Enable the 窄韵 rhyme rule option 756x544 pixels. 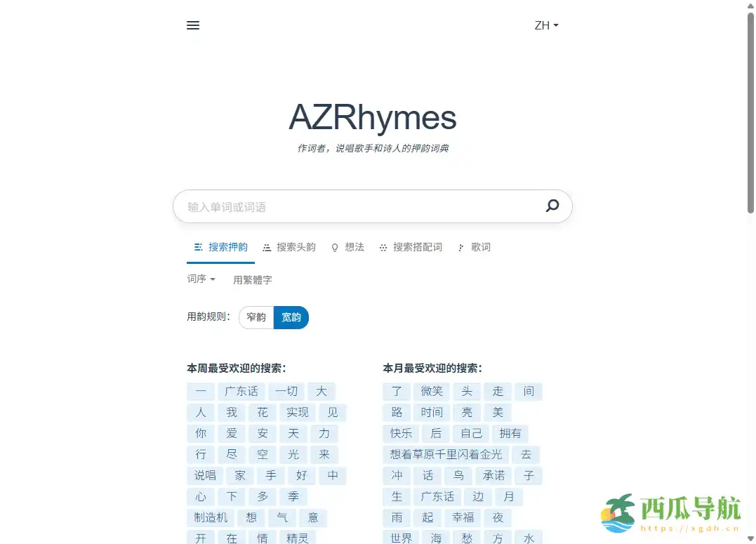click(256, 317)
